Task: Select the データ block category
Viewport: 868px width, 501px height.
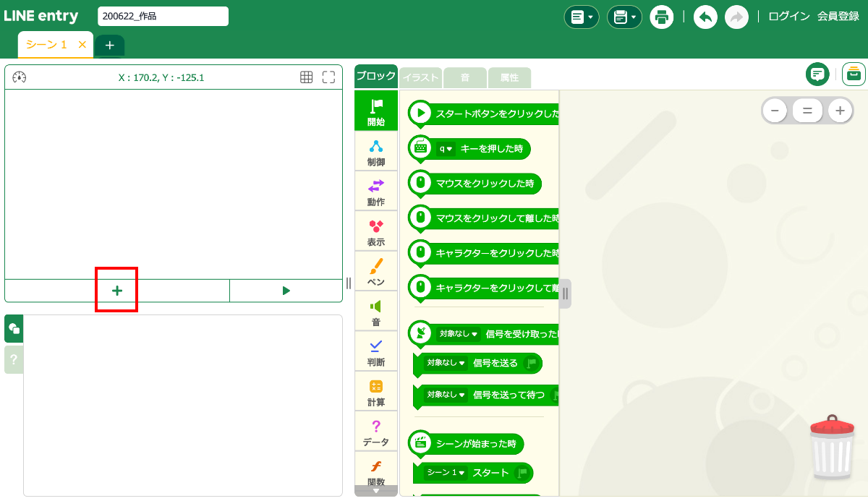Action: (x=376, y=432)
